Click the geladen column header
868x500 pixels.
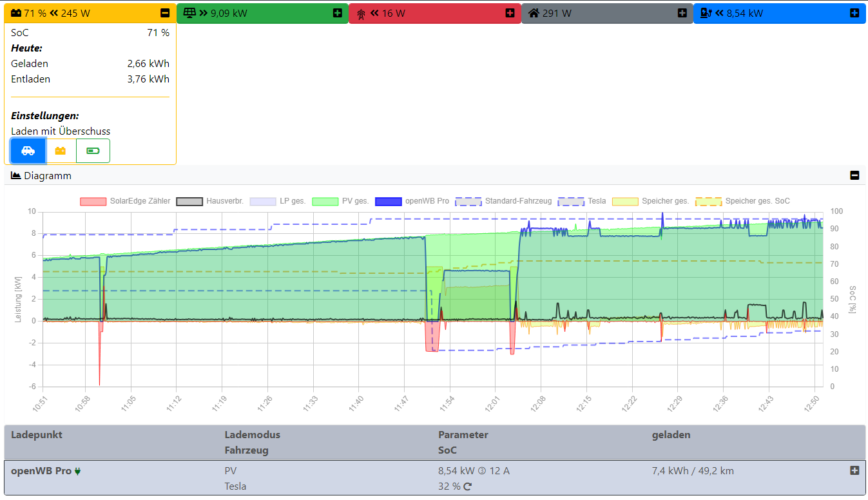pyautogui.click(x=671, y=435)
